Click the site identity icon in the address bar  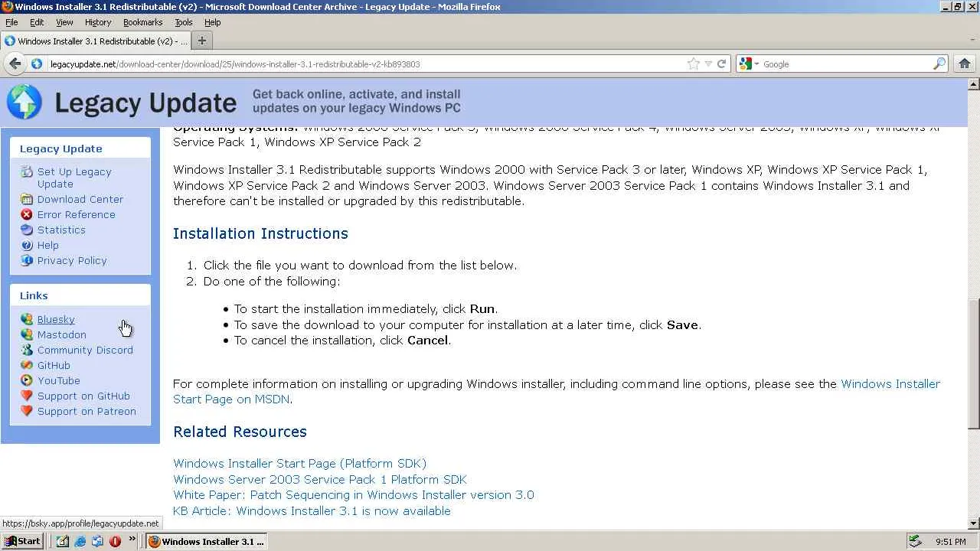(x=37, y=64)
